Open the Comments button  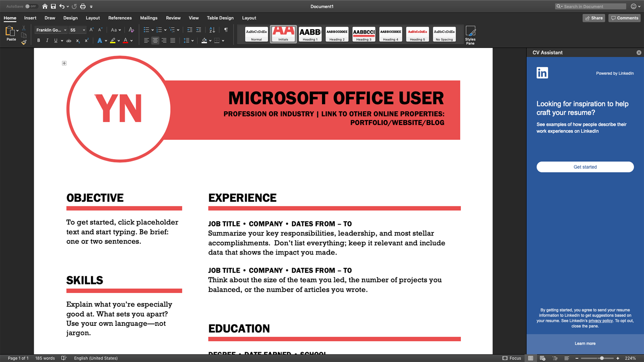pos(624,18)
